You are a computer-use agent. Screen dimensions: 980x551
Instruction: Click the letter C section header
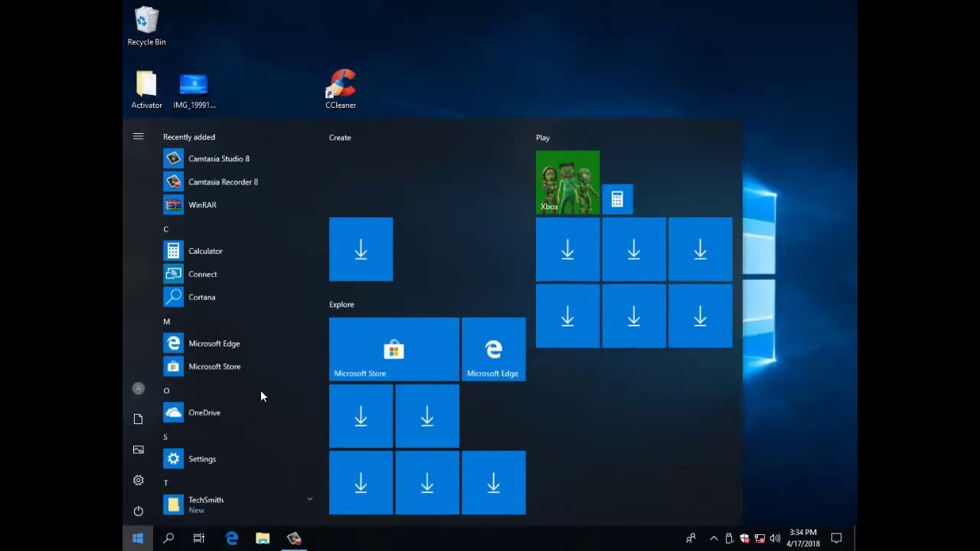(x=165, y=230)
